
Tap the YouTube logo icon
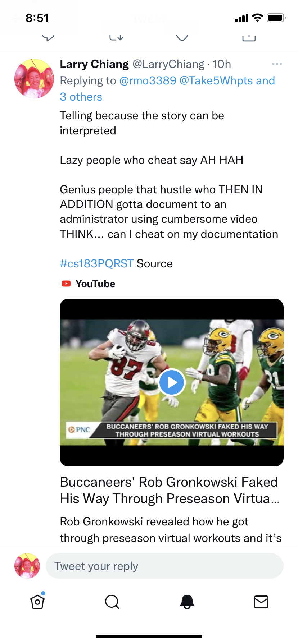pyautogui.click(x=66, y=284)
